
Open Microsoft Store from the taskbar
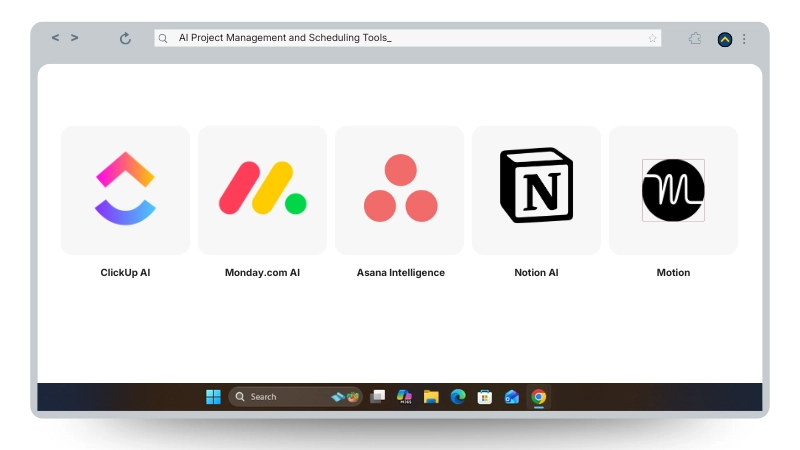(485, 396)
